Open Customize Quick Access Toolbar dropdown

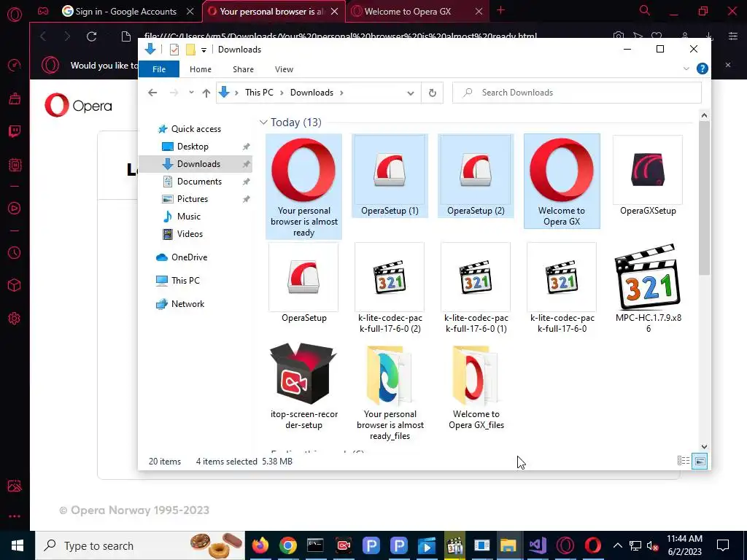point(204,50)
